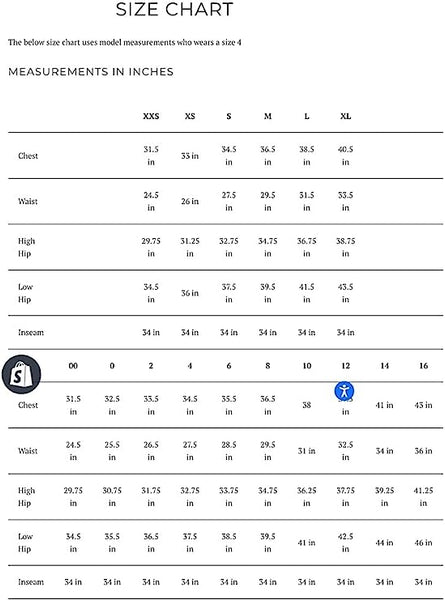Click the Waist label in lower table

(x=28, y=451)
